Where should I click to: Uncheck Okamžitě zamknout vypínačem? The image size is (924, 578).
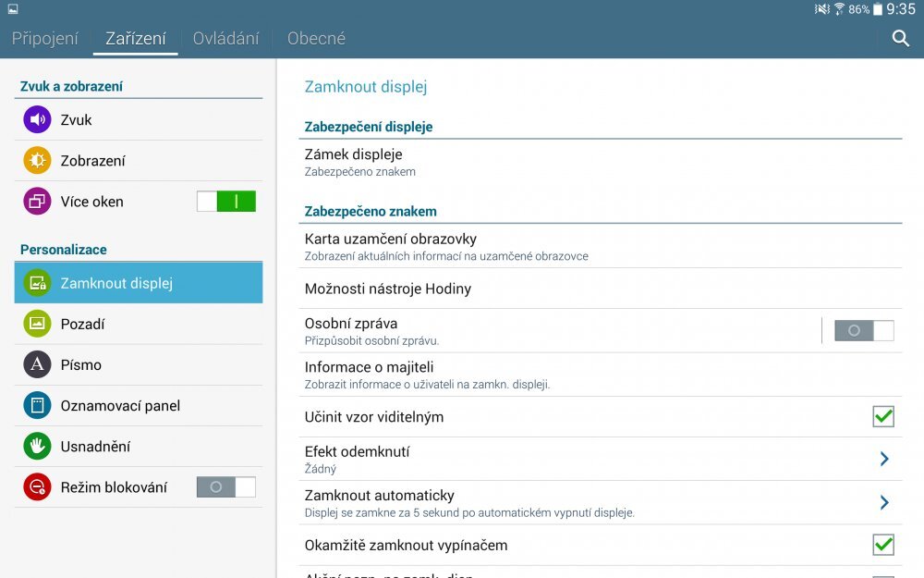point(882,545)
